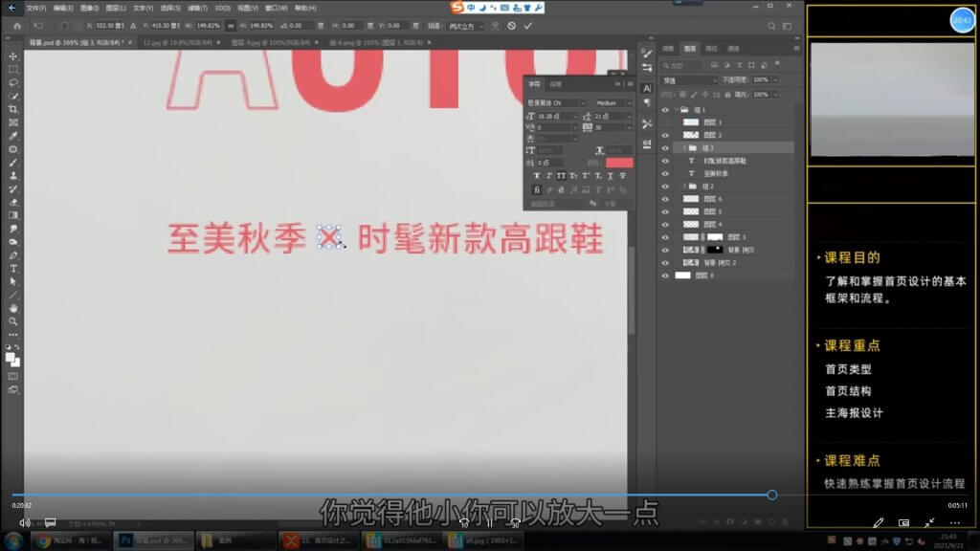Click the faux bold T icon

[x=536, y=176]
